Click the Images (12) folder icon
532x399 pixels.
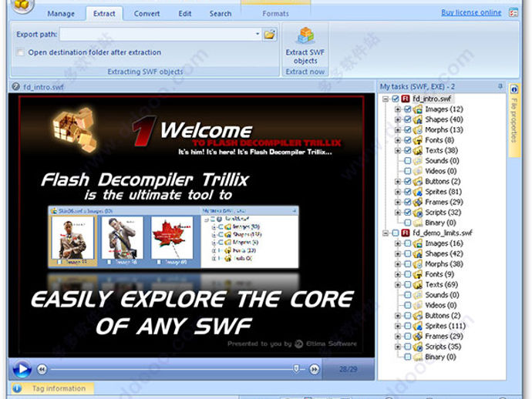point(418,109)
